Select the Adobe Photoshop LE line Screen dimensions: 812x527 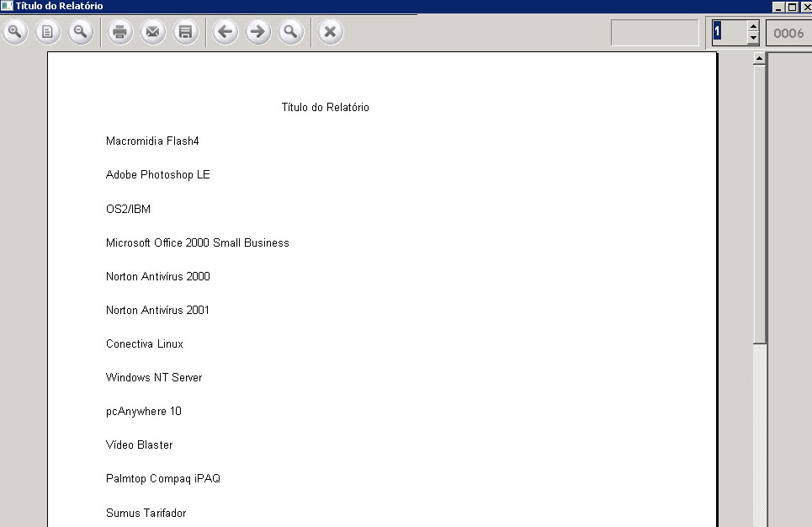pos(158,174)
